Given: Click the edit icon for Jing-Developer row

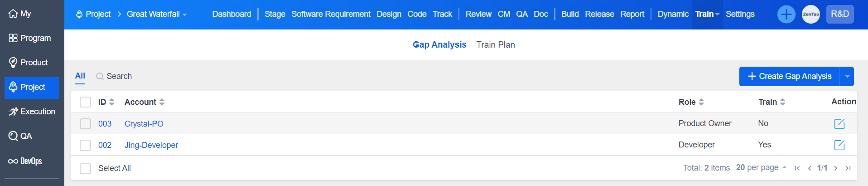Looking at the screenshot, I should (839, 145).
